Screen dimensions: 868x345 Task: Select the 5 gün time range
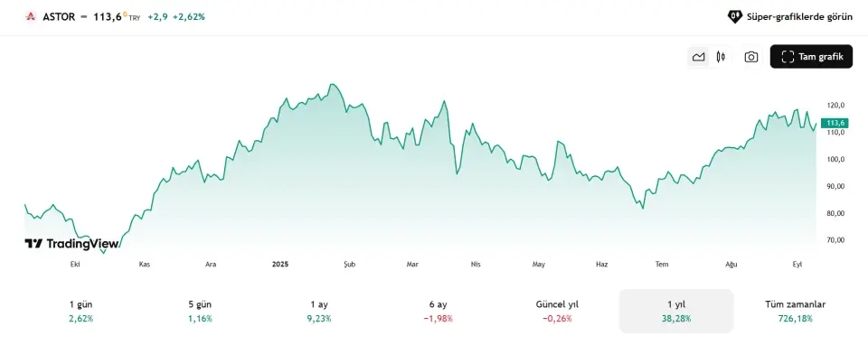[x=200, y=311]
